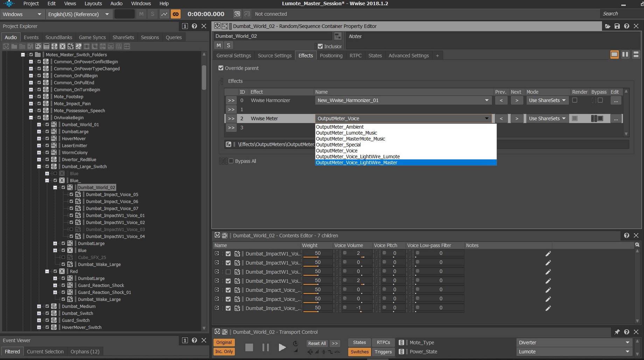The image size is (644, 360).
Task: Open Property Editor help question mark icon
Action: pyautogui.click(x=626, y=26)
